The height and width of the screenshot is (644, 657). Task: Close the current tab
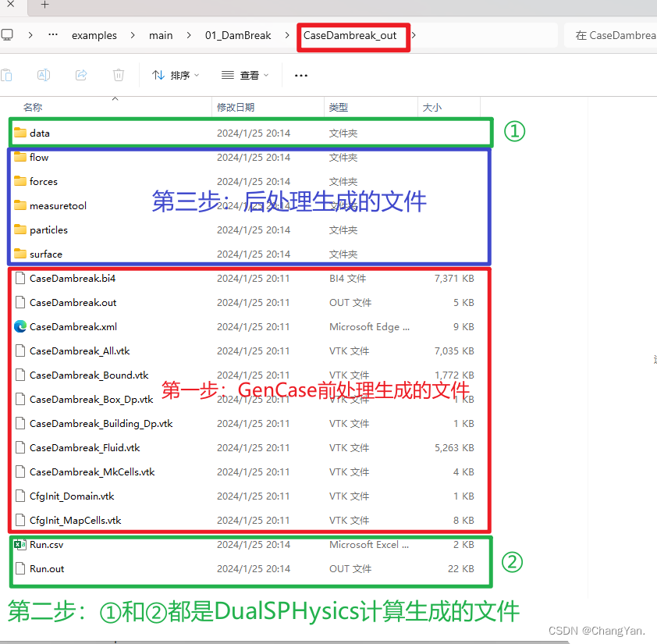pos(11,4)
